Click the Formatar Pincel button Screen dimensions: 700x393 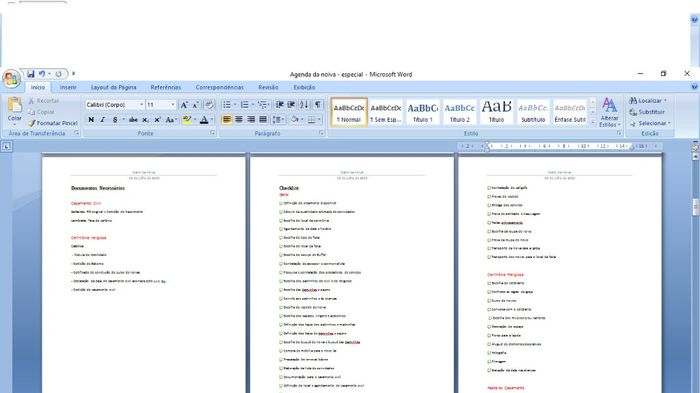pyautogui.click(x=53, y=123)
